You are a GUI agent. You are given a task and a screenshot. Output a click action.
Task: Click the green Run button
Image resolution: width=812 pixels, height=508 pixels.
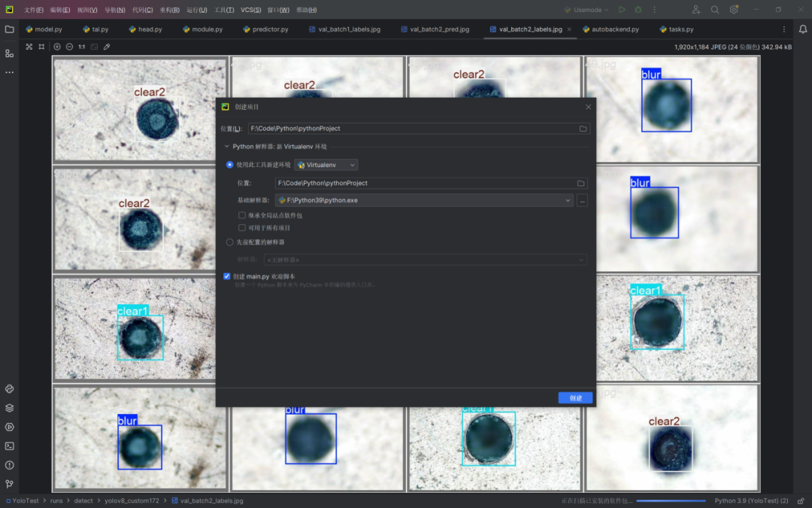(622, 10)
